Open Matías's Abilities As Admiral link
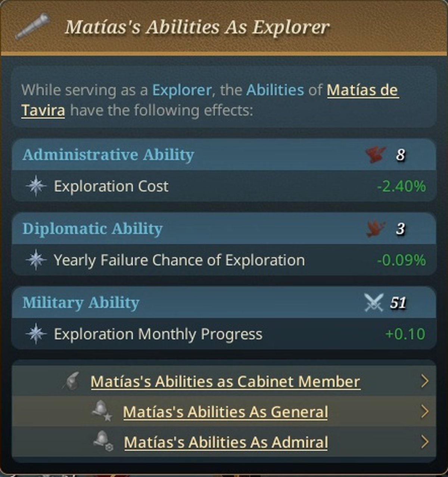Screen dimensions: 448x477 [226, 442]
